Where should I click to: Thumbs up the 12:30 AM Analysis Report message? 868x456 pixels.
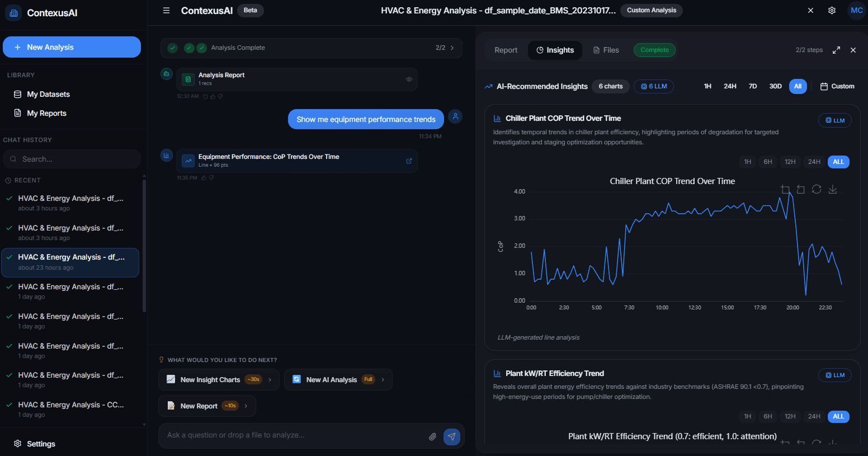coord(213,96)
